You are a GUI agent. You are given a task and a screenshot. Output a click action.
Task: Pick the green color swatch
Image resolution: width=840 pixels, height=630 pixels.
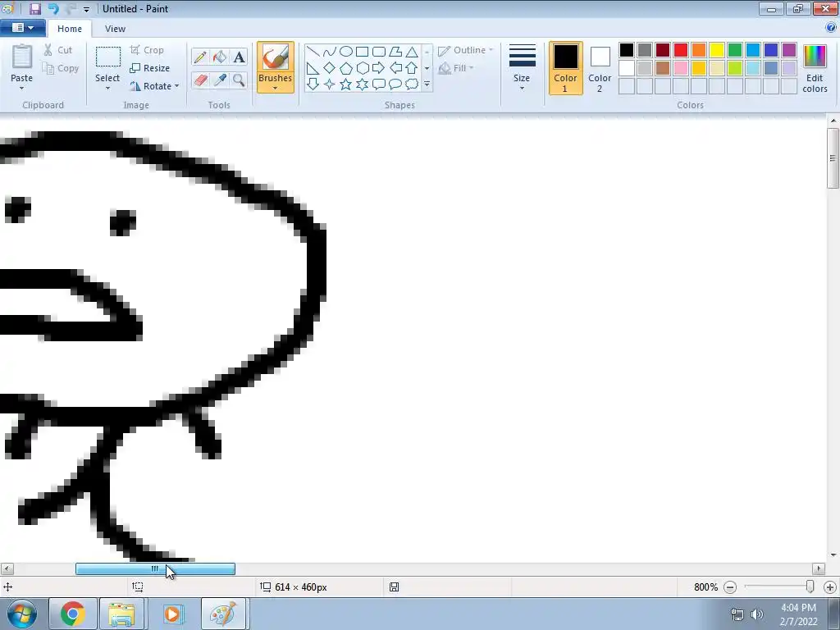click(x=735, y=50)
